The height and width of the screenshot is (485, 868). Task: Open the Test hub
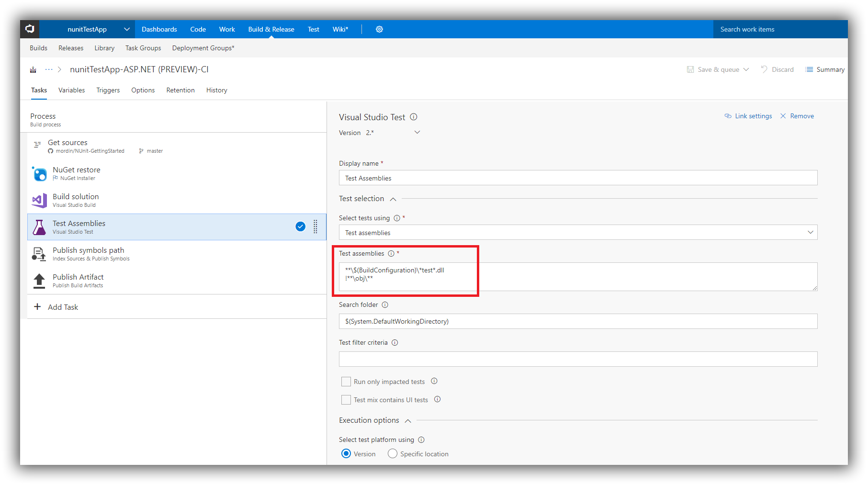point(314,29)
